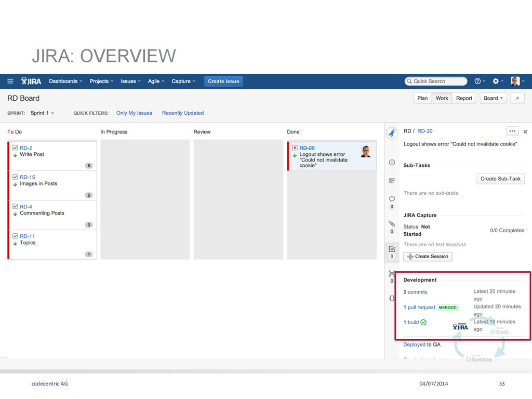Open the Sprint 1 selector dropdown
The height and width of the screenshot is (399, 532).
[42, 113]
